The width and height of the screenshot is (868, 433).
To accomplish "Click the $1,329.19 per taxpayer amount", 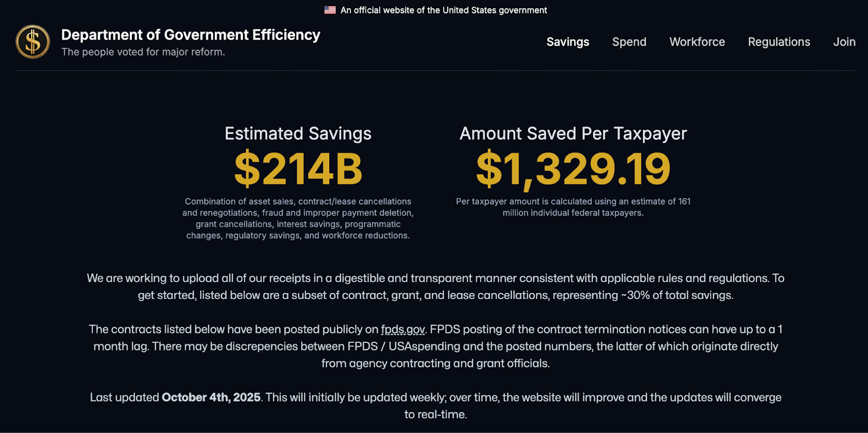I will (573, 169).
